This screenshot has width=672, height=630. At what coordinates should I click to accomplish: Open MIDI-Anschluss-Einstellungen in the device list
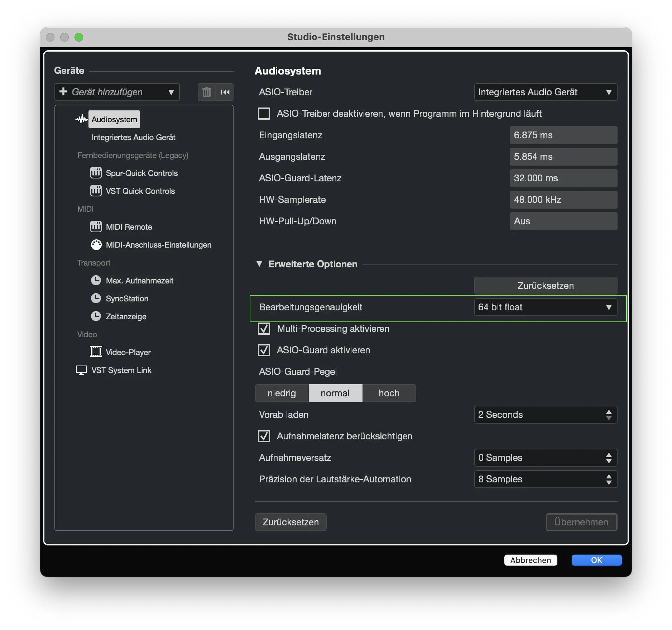pyautogui.click(x=158, y=245)
